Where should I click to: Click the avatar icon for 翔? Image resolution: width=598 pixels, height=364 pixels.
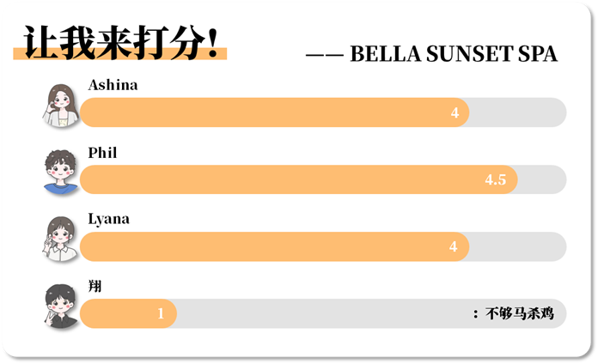pyautogui.click(x=61, y=306)
